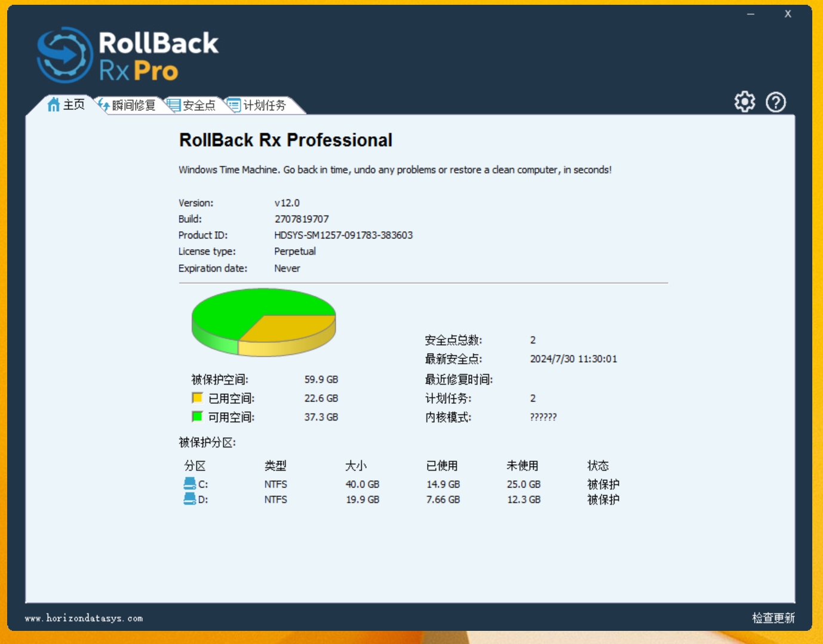Screen dimensions: 823x644
Task: Open the 安全点 tab
Action: 198,106
